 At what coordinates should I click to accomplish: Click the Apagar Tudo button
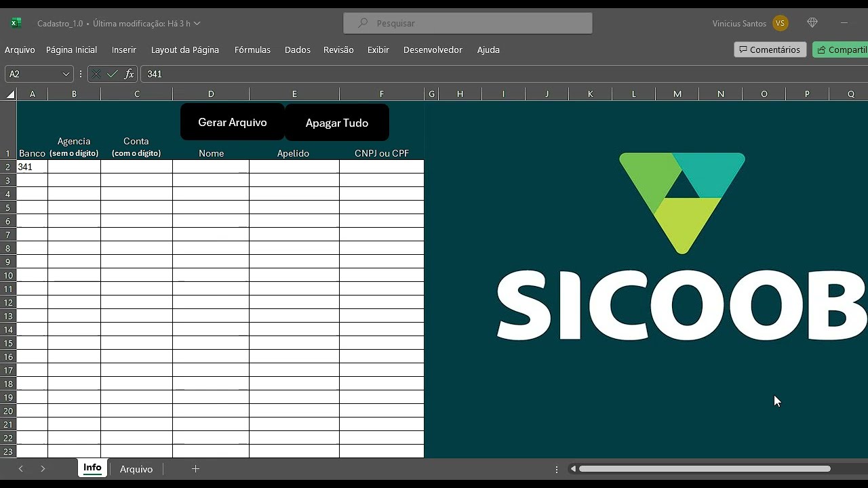tap(337, 123)
